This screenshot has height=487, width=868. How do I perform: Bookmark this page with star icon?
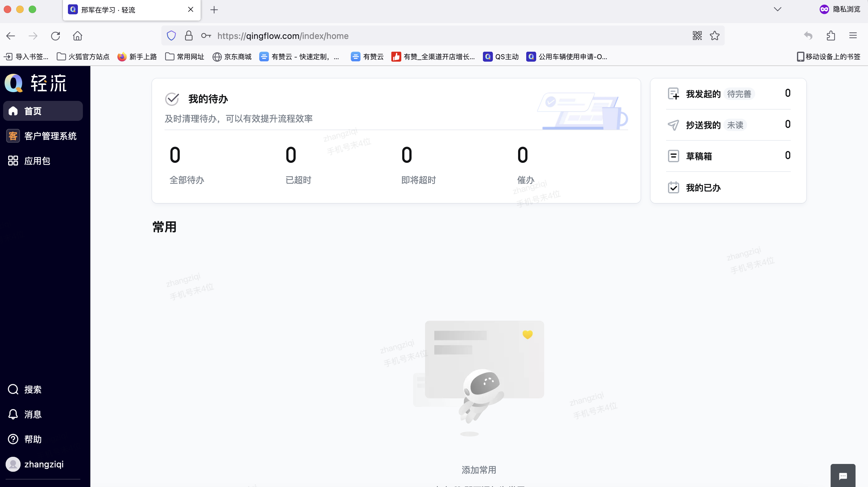(715, 35)
